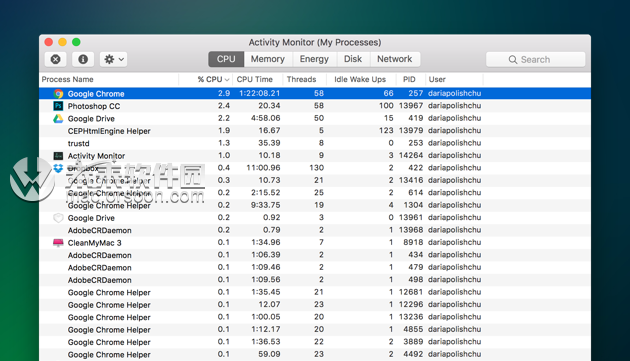Click CPU Time value 35.39
The height and width of the screenshot is (361, 630).
tap(269, 143)
